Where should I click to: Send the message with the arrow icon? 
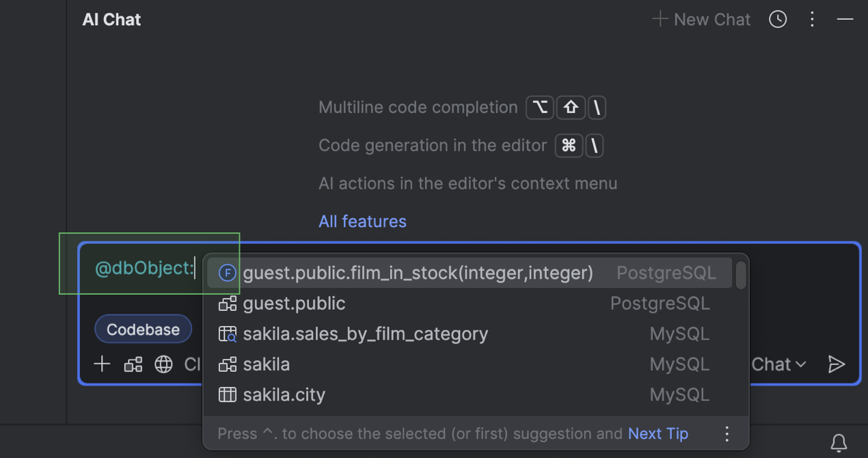[837, 364]
